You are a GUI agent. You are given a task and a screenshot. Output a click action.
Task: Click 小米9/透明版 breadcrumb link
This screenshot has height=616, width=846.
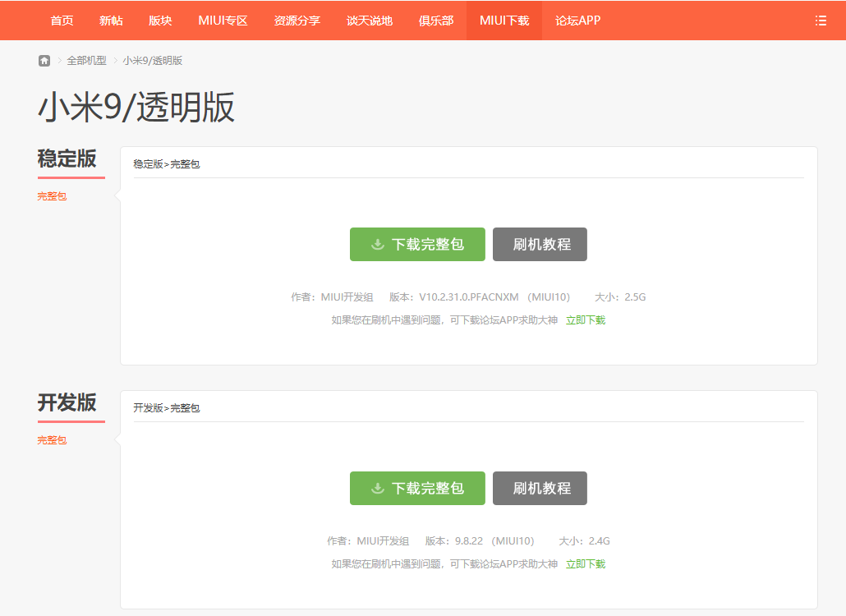coord(152,61)
